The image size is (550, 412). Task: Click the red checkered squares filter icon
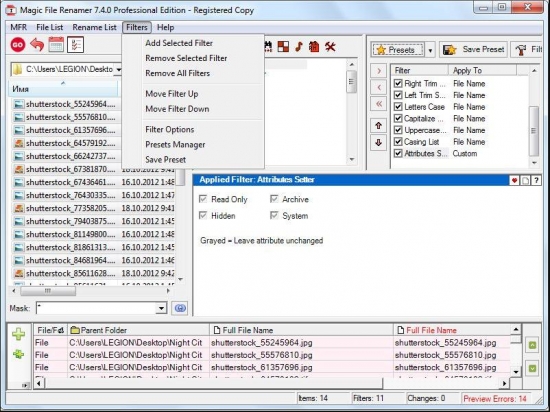(x=283, y=47)
